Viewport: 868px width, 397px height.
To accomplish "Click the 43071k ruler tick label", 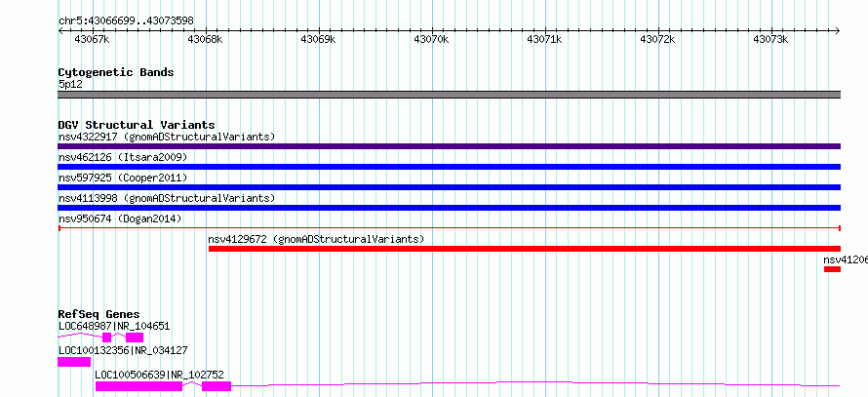I will click(544, 39).
